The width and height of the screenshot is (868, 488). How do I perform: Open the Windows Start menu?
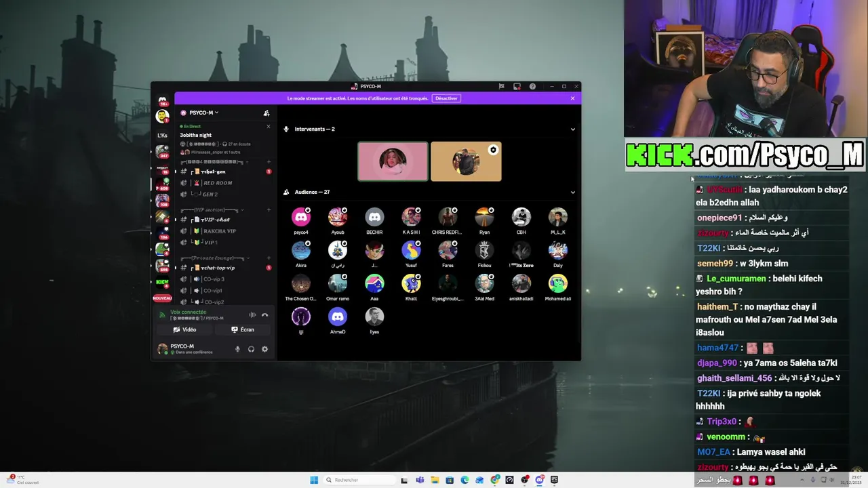[x=314, y=480]
